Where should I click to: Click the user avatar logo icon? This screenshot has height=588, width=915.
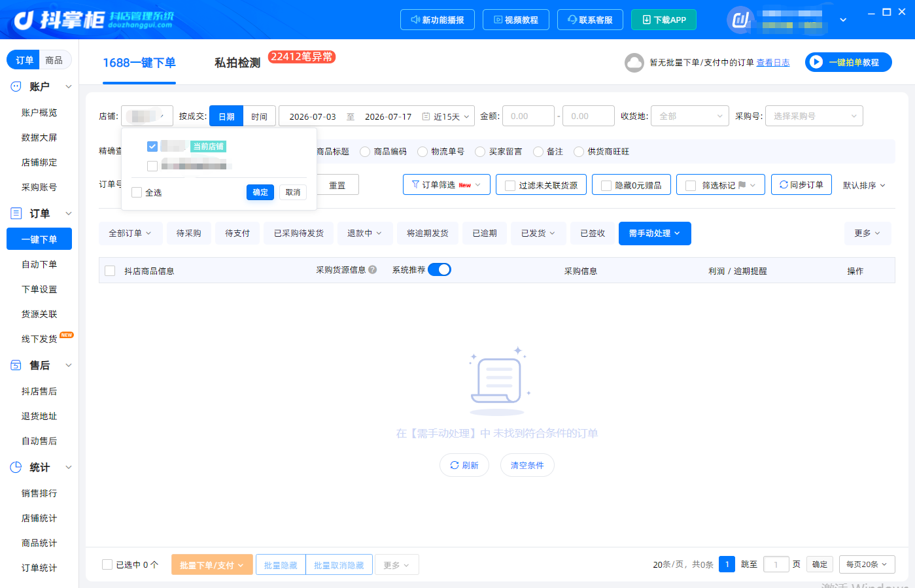click(x=740, y=20)
